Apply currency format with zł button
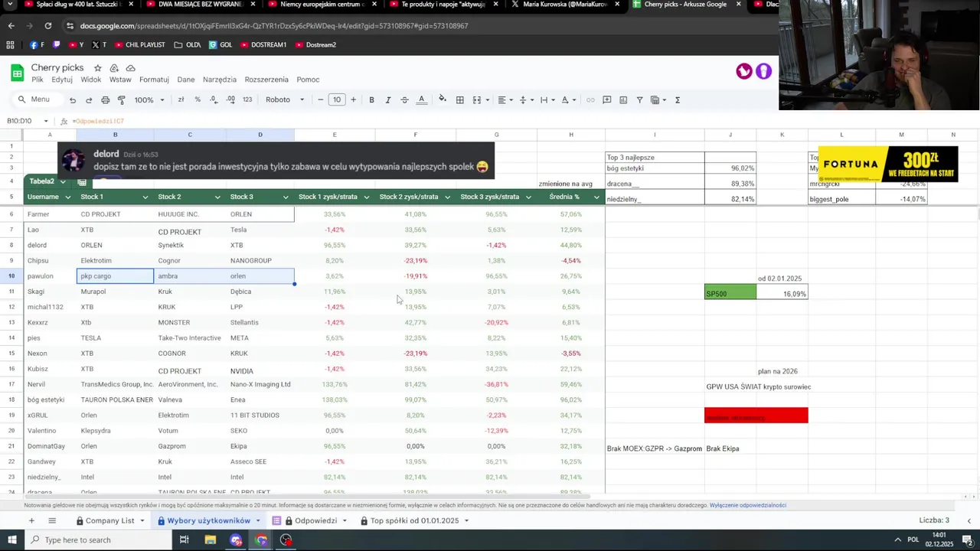 (181, 100)
